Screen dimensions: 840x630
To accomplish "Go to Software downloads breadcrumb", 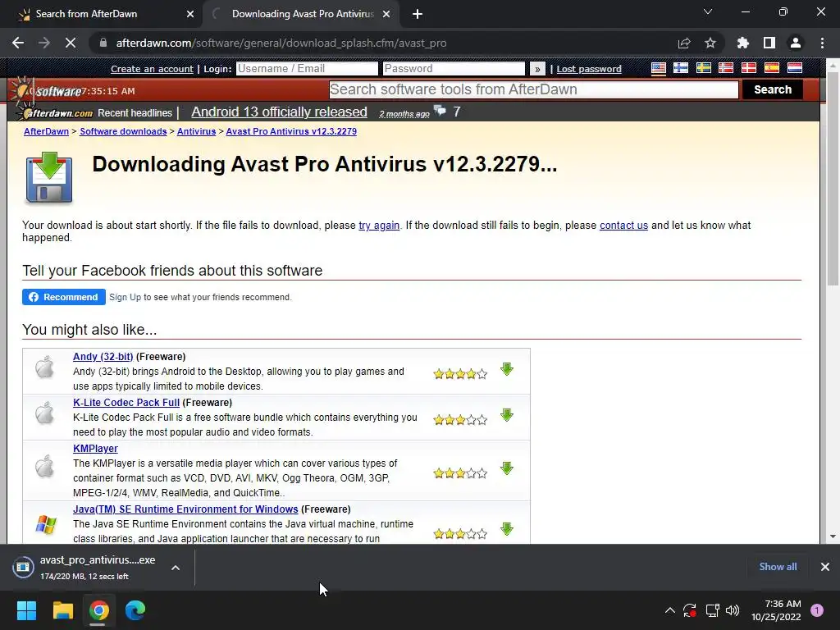I will (123, 131).
